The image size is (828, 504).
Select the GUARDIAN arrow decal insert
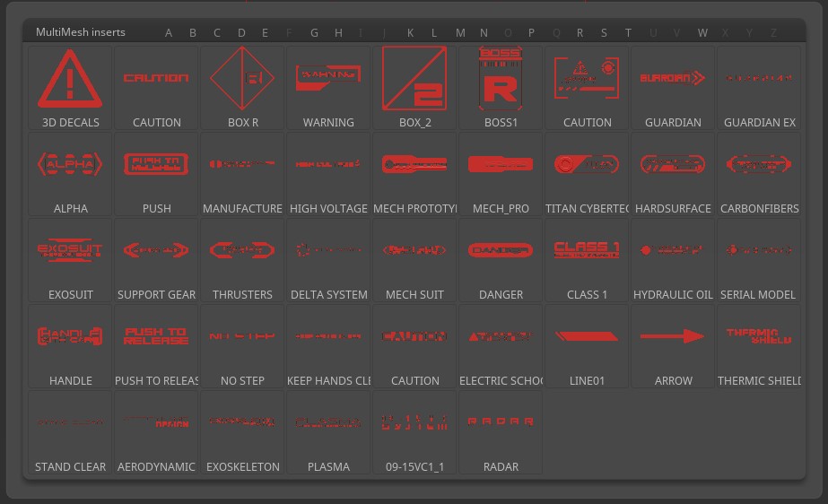pos(673,88)
